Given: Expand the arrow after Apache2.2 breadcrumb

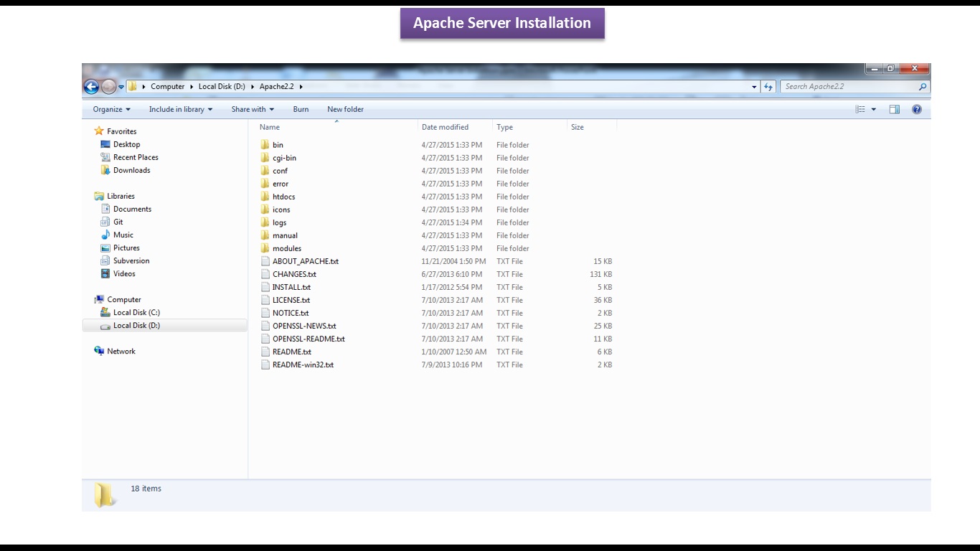Looking at the screenshot, I should point(301,87).
